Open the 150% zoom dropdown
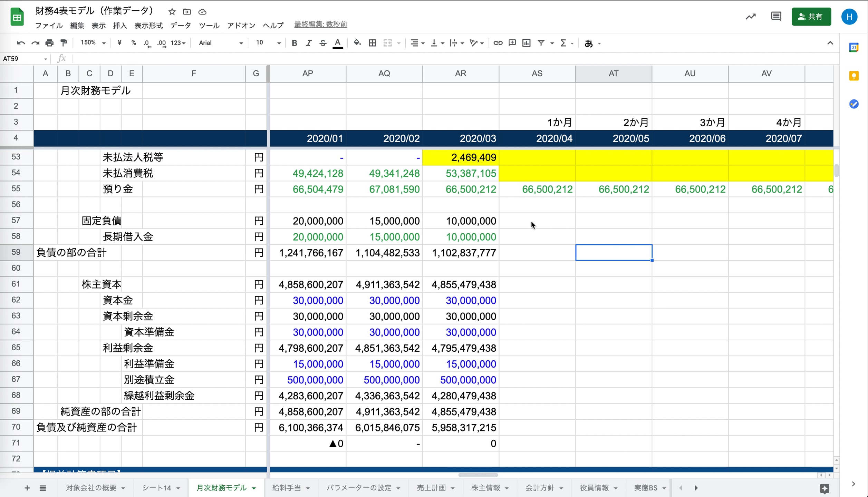The height and width of the screenshot is (497, 868). coord(93,43)
